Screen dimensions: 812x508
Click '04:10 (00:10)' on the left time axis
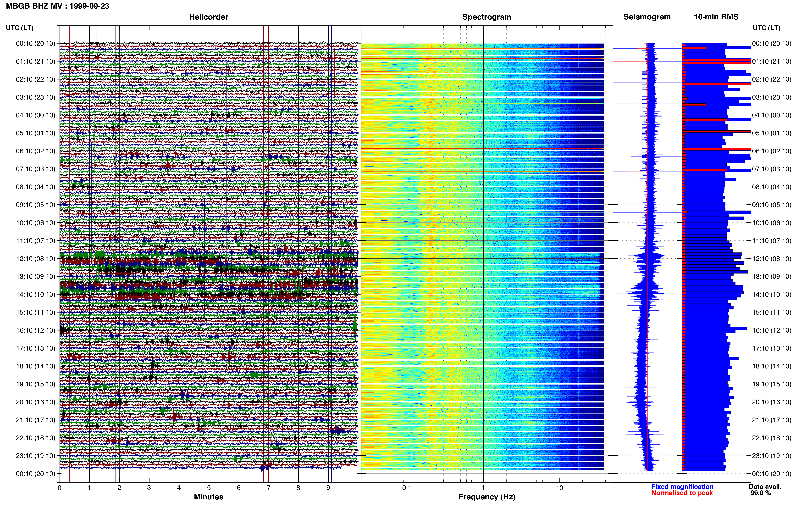coord(36,115)
